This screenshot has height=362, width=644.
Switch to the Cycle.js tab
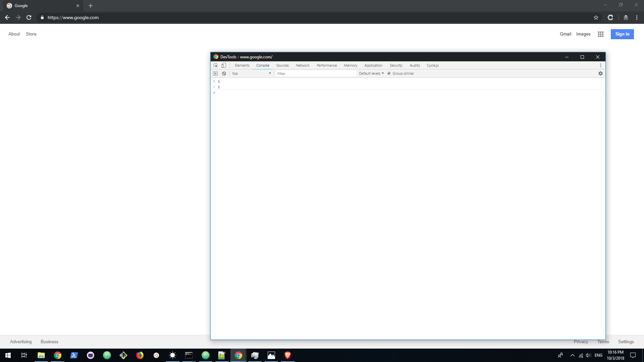click(433, 65)
